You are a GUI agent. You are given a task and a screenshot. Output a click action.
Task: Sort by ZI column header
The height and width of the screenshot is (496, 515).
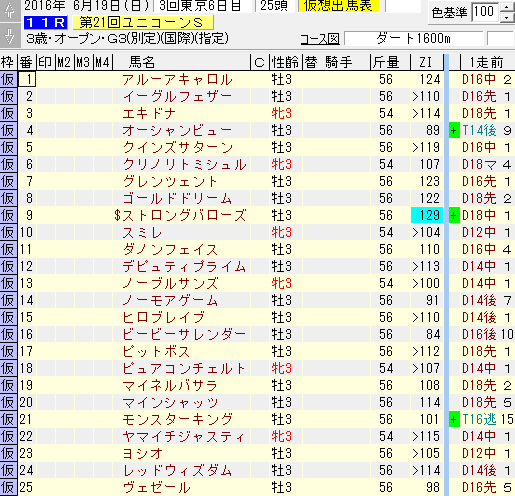pyautogui.click(x=426, y=62)
